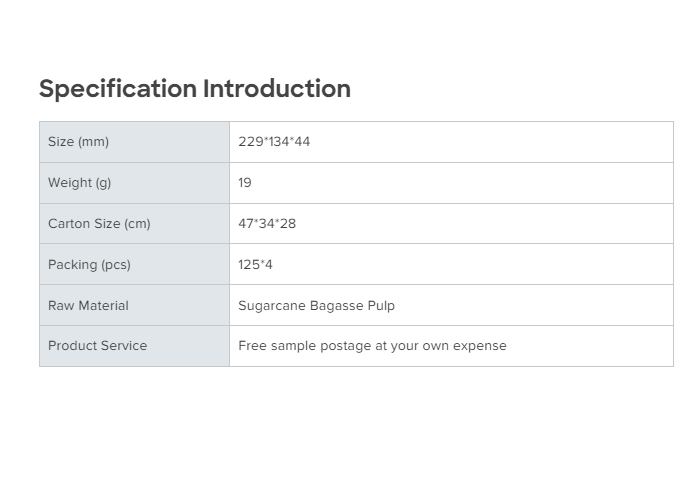691x484 pixels.
Task: Click the size value 229*134*44
Action: (274, 142)
